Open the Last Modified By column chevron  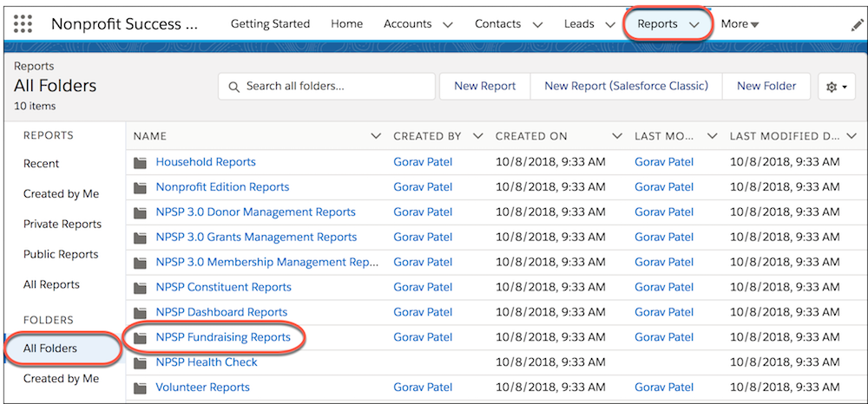713,136
